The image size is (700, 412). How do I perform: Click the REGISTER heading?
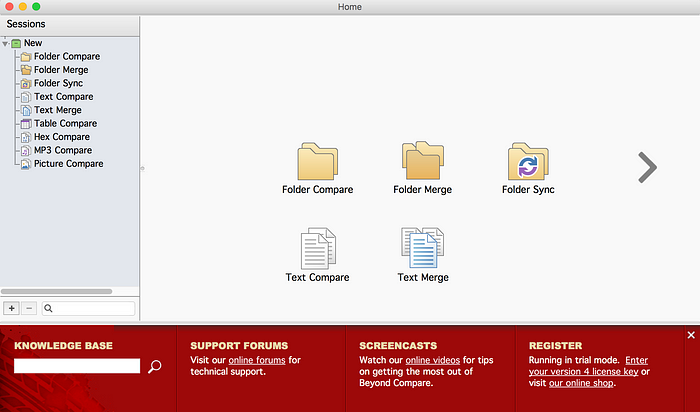pyautogui.click(x=555, y=345)
